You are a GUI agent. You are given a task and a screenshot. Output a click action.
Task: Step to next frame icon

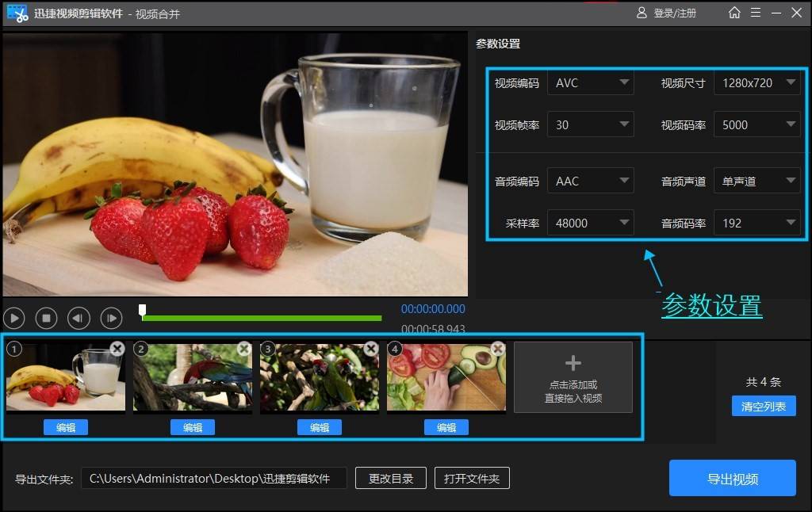pyautogui.click(x=110, y=318)
